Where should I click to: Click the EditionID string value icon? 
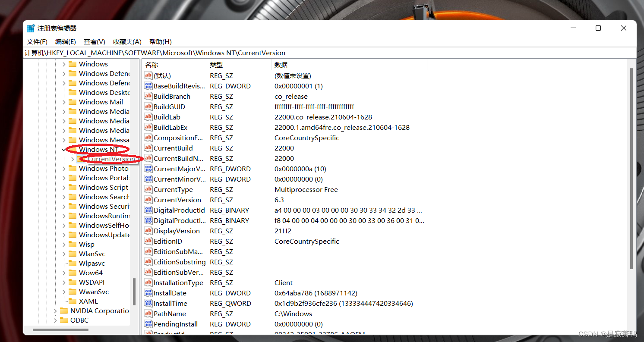click(148, 242)
